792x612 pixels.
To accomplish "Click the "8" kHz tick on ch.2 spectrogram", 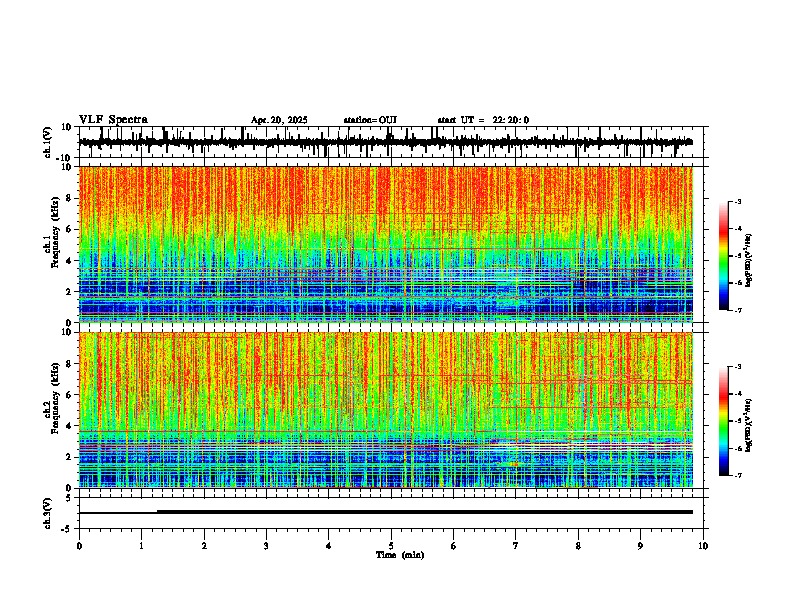I will point(71,364).
